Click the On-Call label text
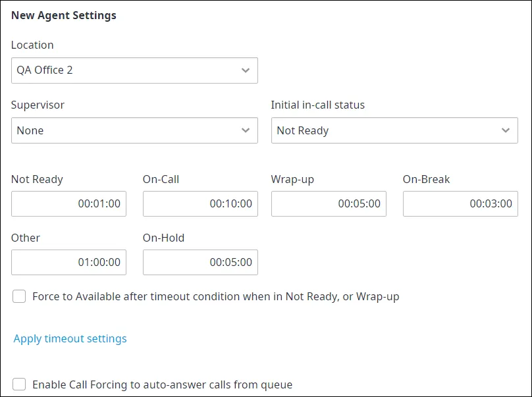This screenshot has width=532, height=397. 161,179
